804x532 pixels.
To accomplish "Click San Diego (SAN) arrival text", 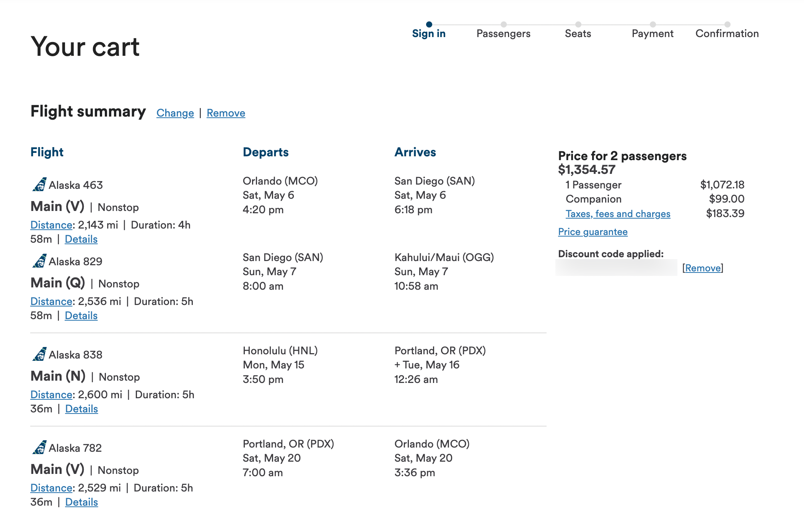I will (435, 181).
